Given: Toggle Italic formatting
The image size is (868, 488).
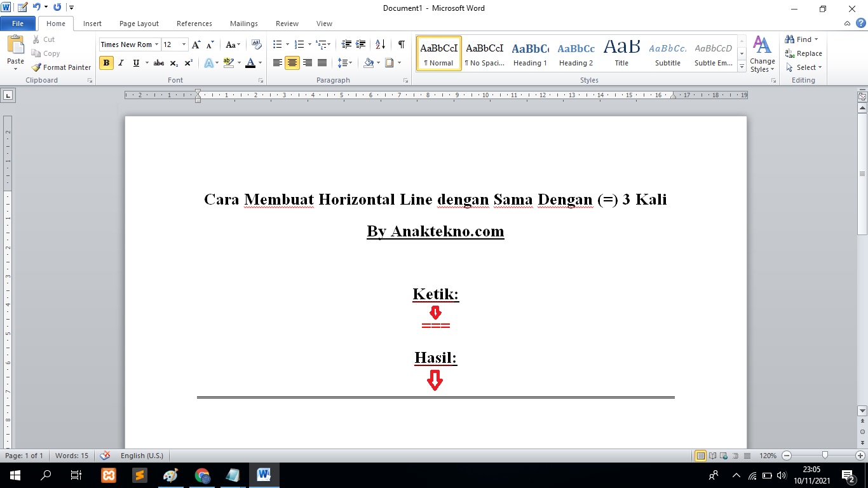Looking at the screenshot, I should pos(121,63).
